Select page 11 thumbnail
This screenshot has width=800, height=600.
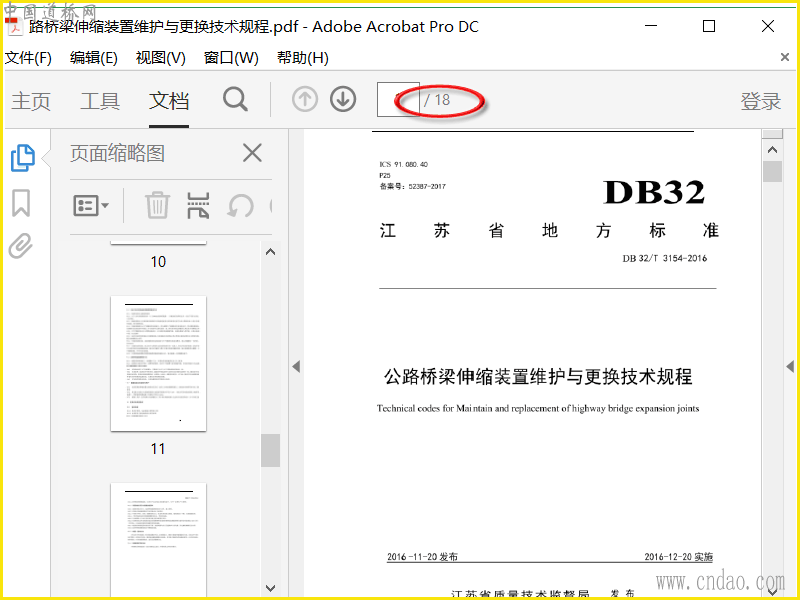pos(158,363)
